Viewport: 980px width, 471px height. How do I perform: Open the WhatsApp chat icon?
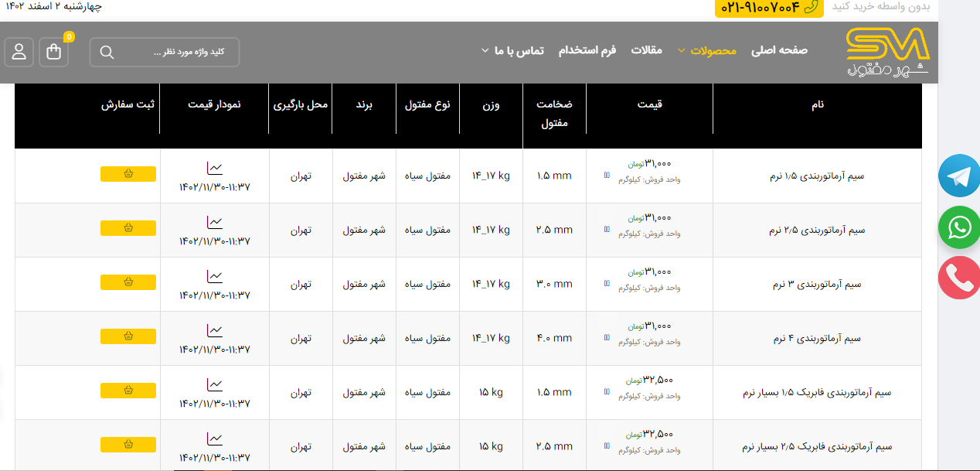tap(959, 227)
